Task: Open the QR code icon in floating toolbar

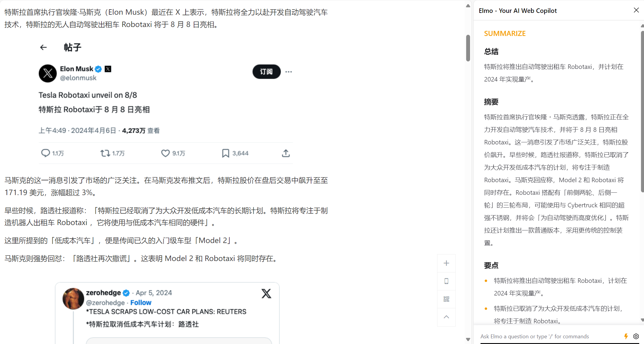Action: (x=446, y=299)
